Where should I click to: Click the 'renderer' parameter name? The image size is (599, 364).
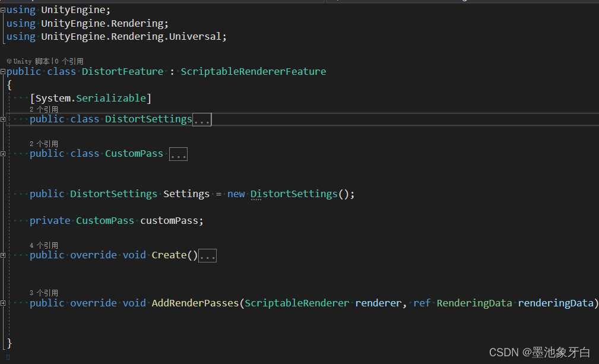point(378,303)
